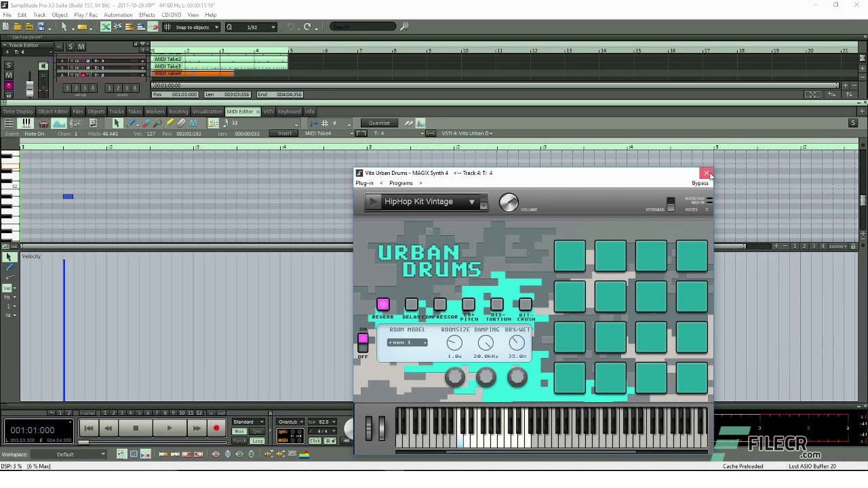This screenshot has height=488, width=868.
Task: Hit the red record button in transport
Action: [x=216, y=428]
